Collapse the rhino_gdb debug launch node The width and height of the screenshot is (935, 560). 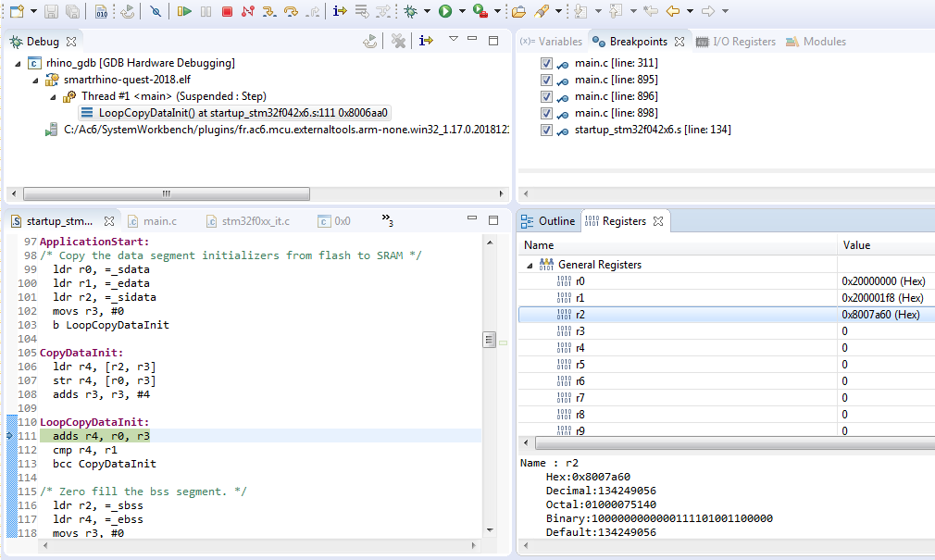19,63
